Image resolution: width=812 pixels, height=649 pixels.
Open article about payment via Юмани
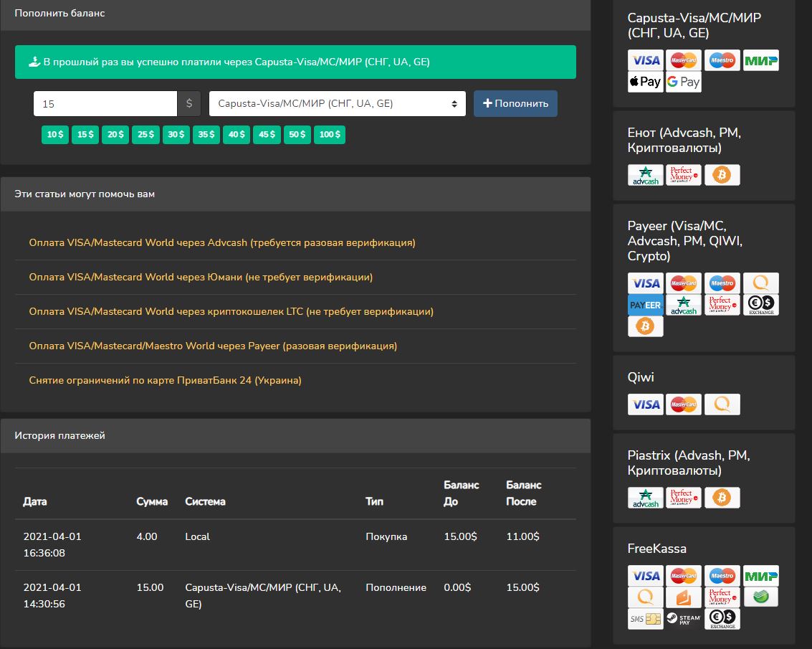coord(201,277)
